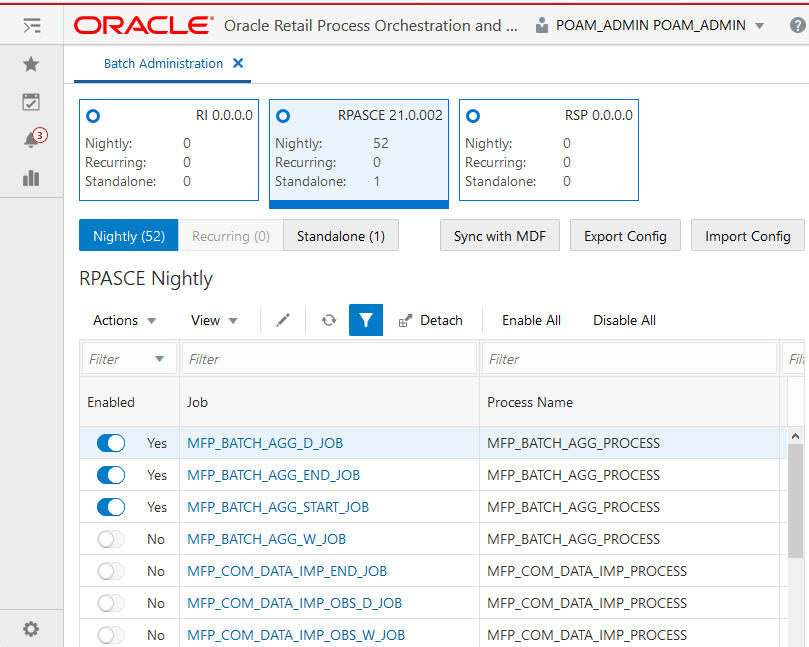Viewport: 809px width, 647px height.
Task: Click the table vertical scrollbar thumb
Action: (x=796, y=500)
